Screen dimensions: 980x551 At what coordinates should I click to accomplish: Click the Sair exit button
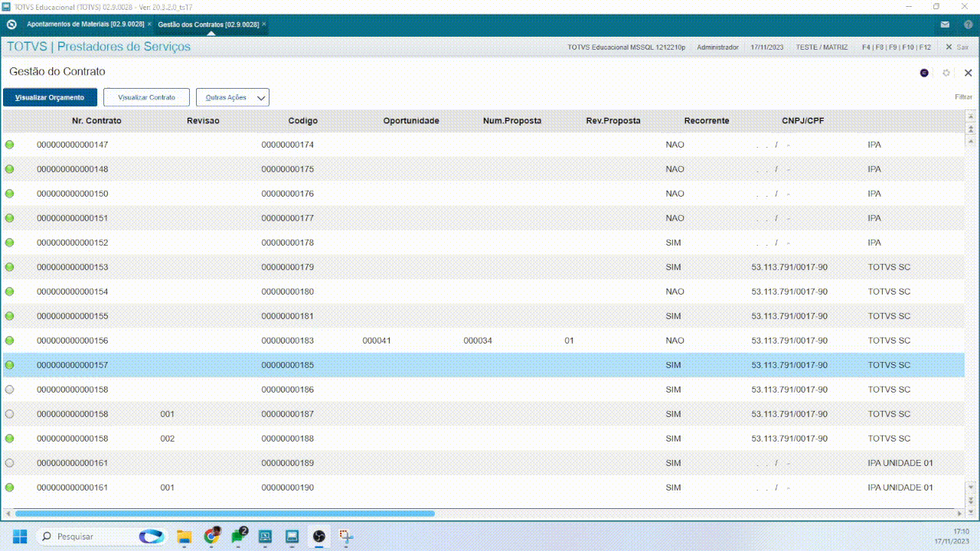pyautogui.click(x=958, y=47)
